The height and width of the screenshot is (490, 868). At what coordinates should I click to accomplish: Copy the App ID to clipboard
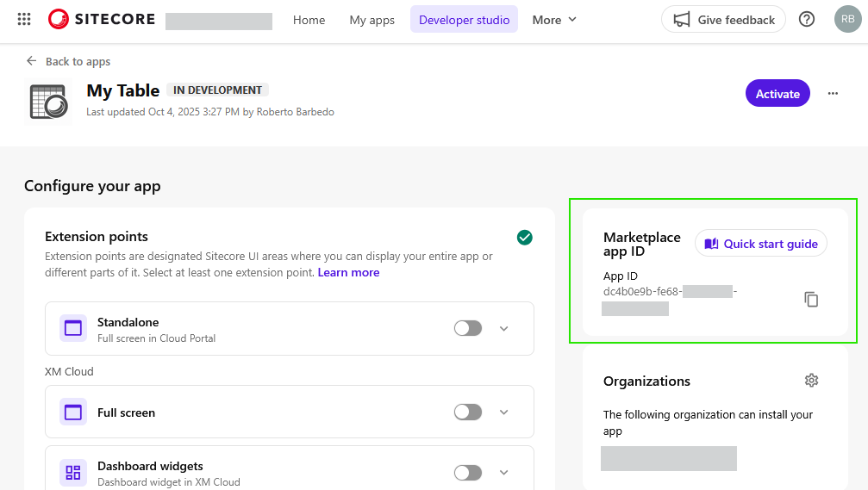coord(811,300)
